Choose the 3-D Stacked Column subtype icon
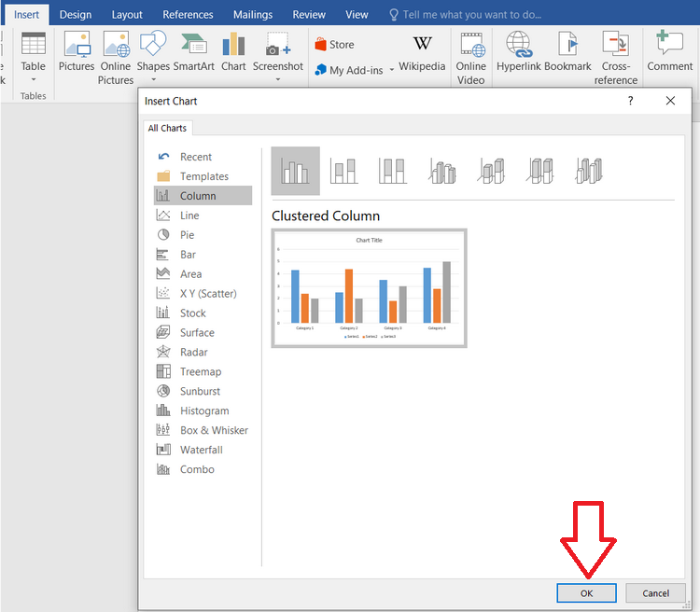 pyautogui.click(x=491, y=171)
